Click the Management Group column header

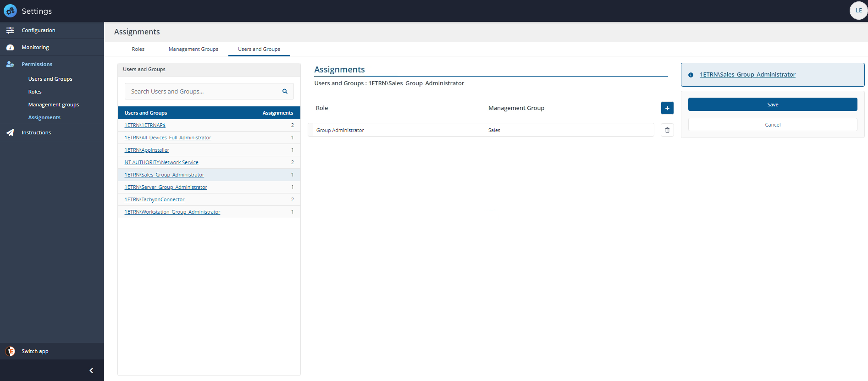coord(516,108)
